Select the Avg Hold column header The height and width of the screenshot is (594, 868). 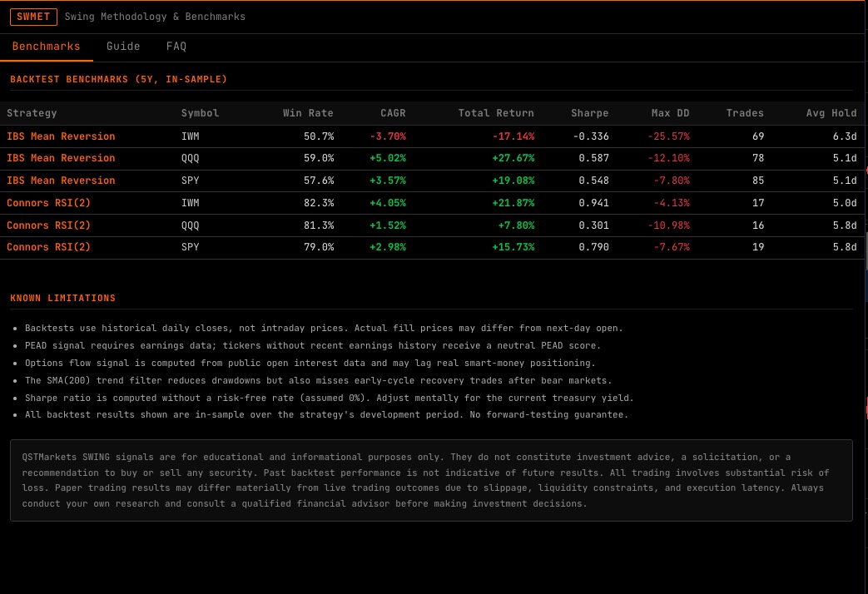pyautogui.click(x=831, y=113)
